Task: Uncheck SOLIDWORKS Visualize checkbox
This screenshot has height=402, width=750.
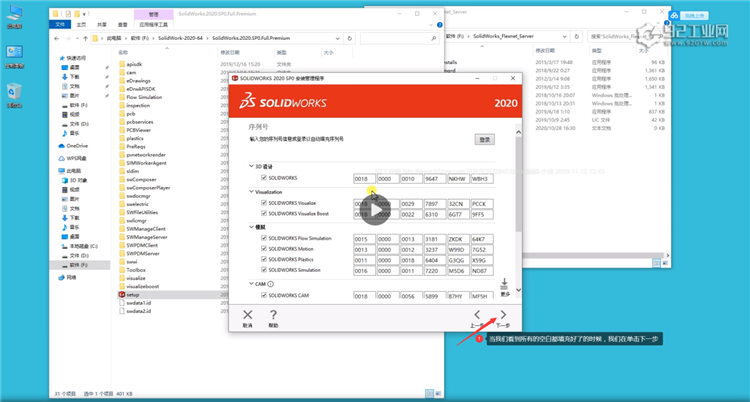Action: [x=264, y=202]
